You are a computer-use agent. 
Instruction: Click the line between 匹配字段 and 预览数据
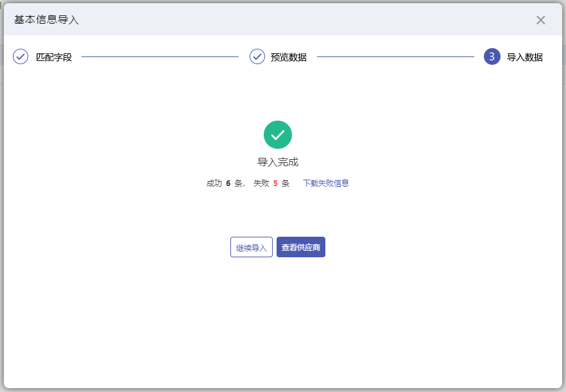(160, 57)
